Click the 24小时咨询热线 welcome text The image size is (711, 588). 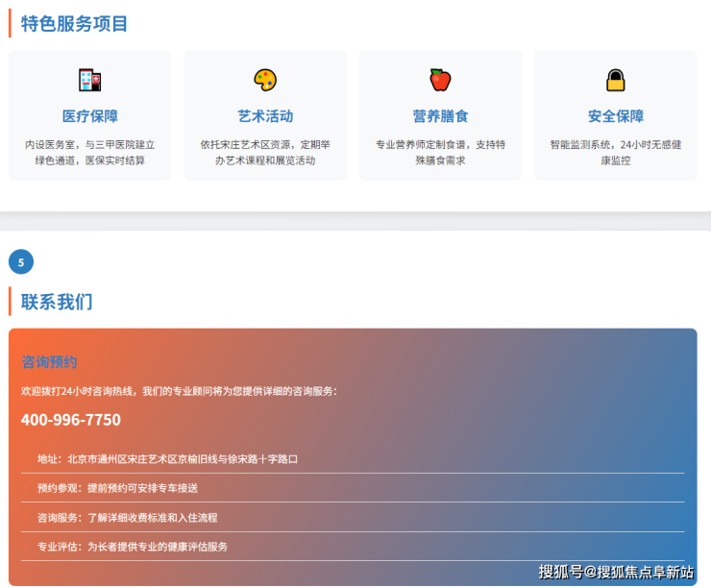click(x=179, y=391)
